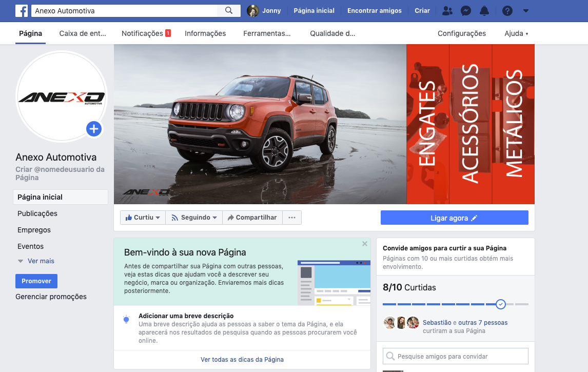Click Adicionar uma breve descrição
Screen dimensions: 588x372
click(x=186, y=316)
